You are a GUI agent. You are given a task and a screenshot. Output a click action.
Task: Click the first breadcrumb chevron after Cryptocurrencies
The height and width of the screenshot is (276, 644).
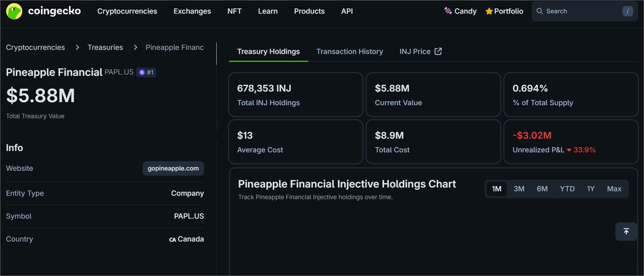76,48
